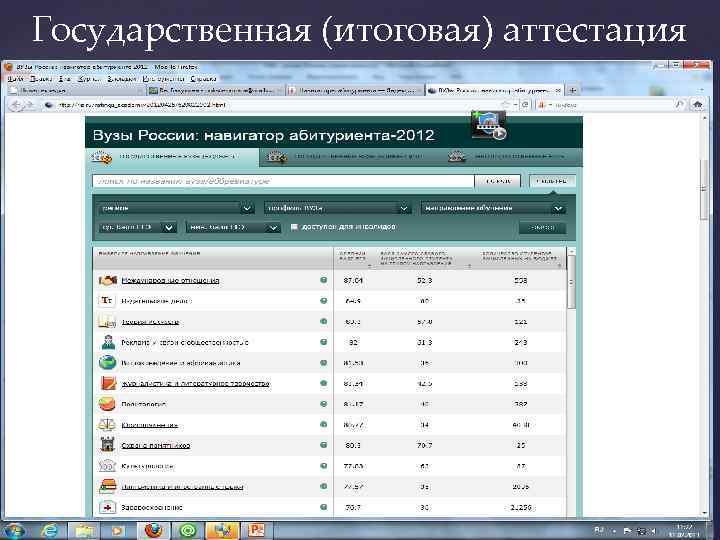Click the value 87.04 in first row
Screen dimensions: 720x540
(353, 280)
